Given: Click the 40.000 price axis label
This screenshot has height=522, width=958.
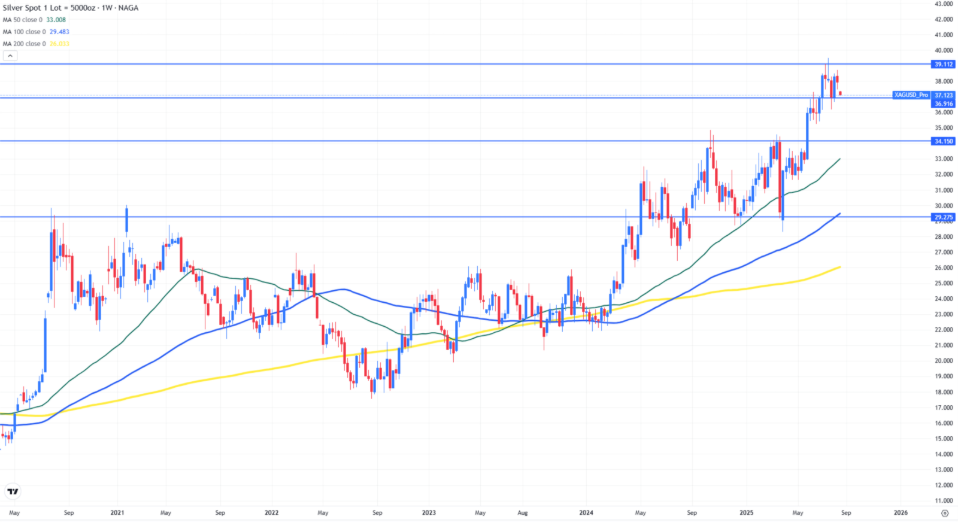Looking at the screenshot, I should pyautogui.click(x=943, y=51).
